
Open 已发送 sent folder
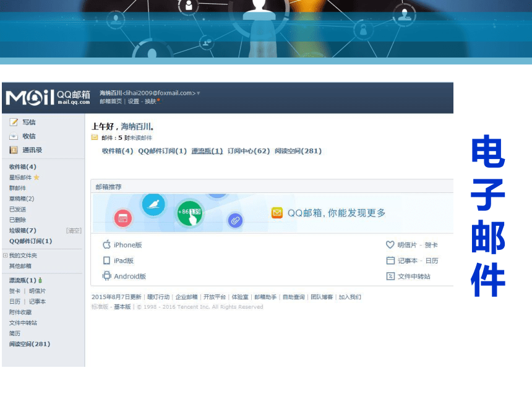click(18, 209)
